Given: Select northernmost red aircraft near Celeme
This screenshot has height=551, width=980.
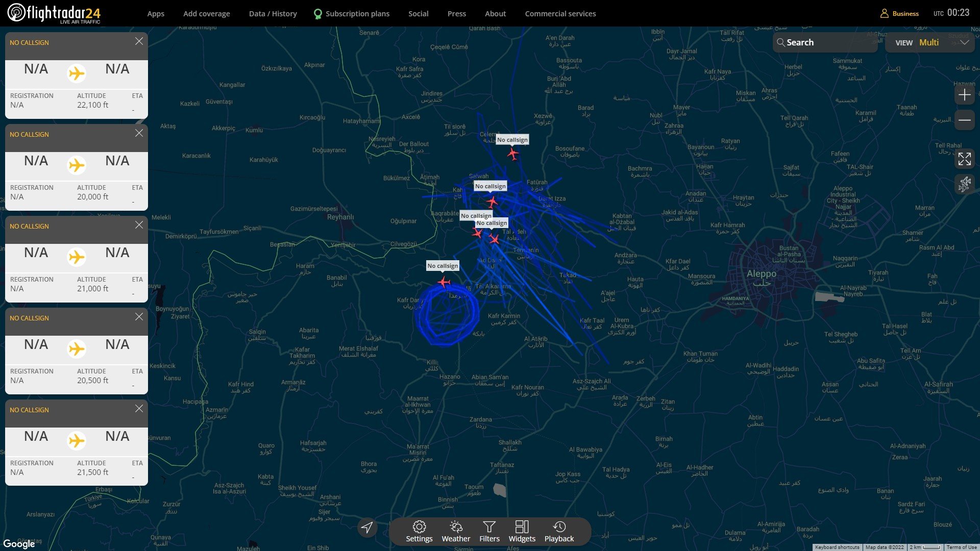Looking at the screenshot, I should (513, 153).
